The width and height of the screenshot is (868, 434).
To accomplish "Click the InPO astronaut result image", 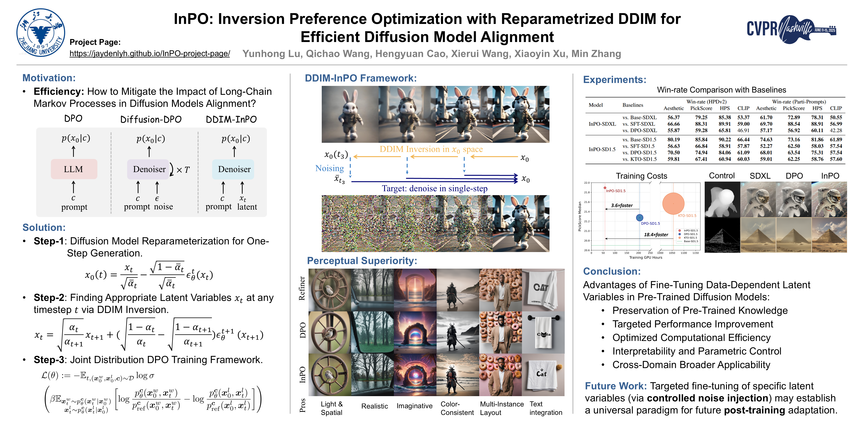I will coord(829,199).
